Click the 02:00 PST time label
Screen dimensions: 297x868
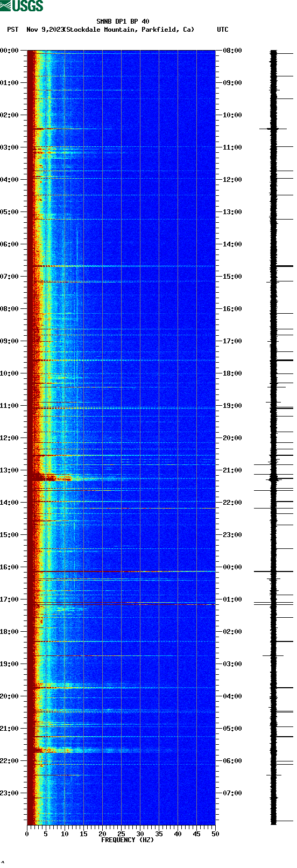pos(10,115)
